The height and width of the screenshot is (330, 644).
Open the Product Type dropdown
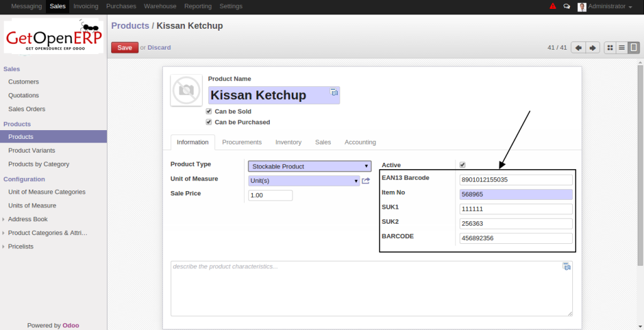click(309, 167)
